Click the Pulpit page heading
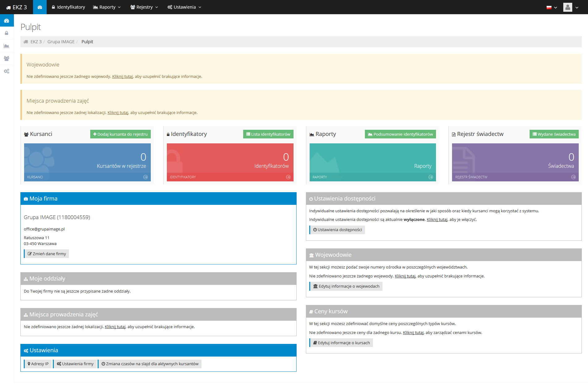The image size is (588, 389). 31,27
